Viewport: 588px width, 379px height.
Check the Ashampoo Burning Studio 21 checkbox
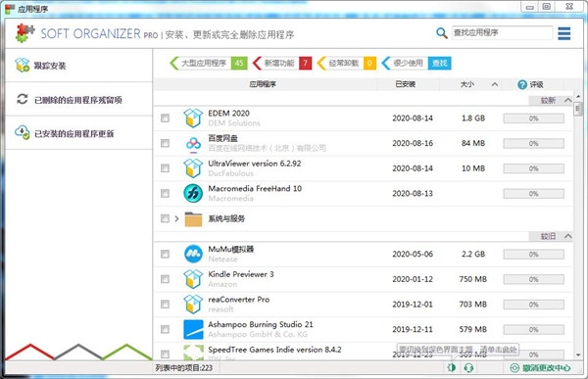point(165,329)
